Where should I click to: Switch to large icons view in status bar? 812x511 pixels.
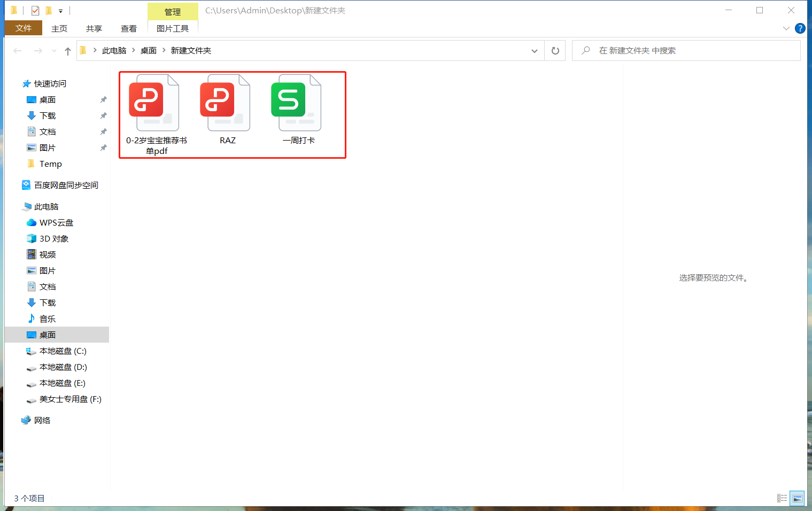(797, 498)
